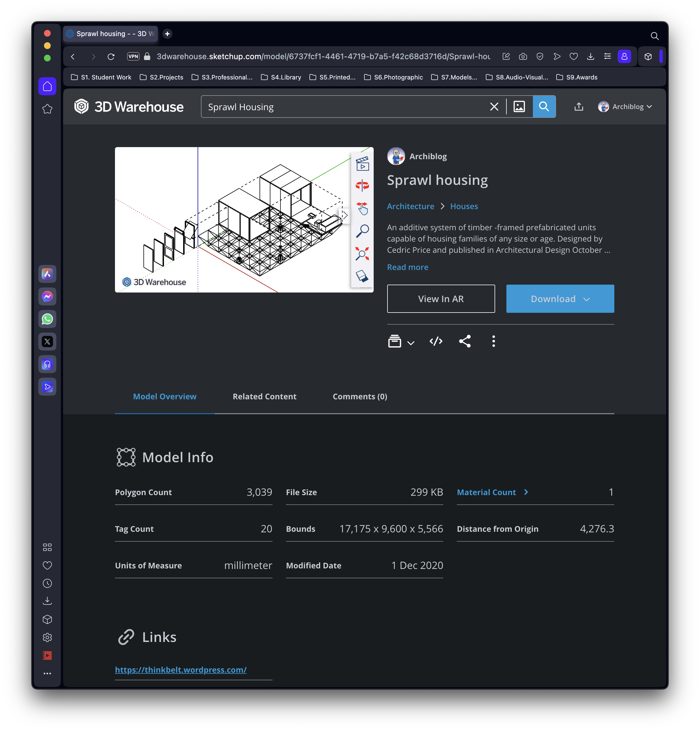This screenshot has width=700, height=731.
Task: Select the zoom tool icon
Action: [363, 233]
